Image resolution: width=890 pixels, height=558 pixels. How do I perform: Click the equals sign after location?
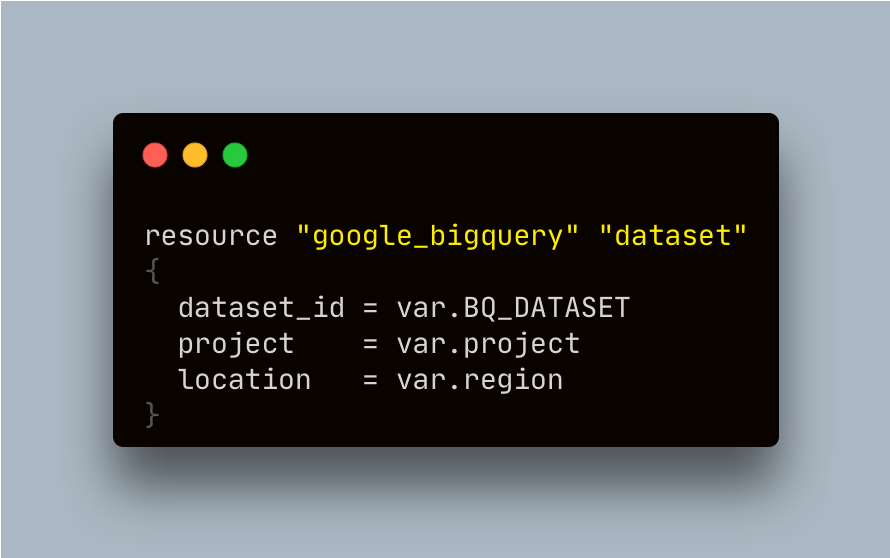[x=370, y=380]
